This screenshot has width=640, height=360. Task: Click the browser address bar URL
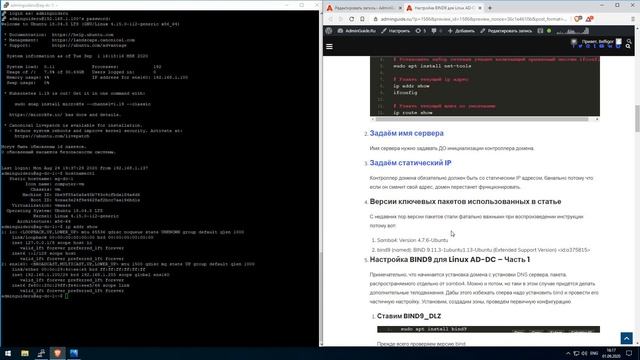tap(473, 19)
